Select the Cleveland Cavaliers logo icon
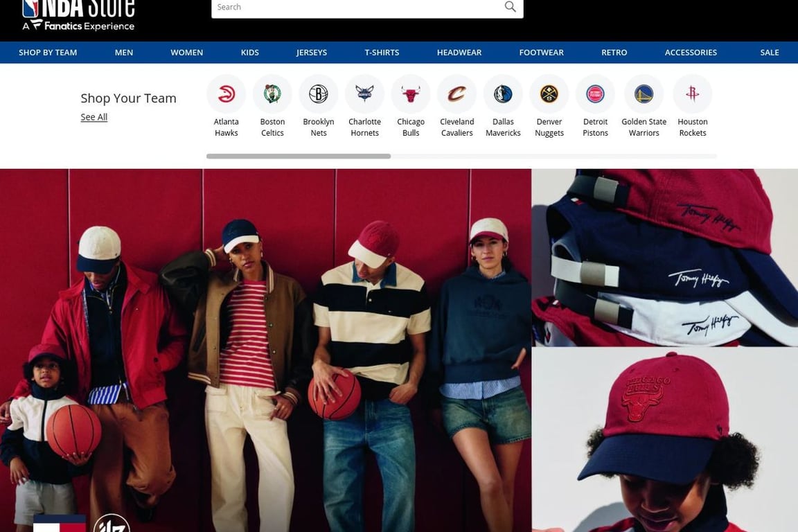This screenshot has height=532, width=798. click(457, 94)
